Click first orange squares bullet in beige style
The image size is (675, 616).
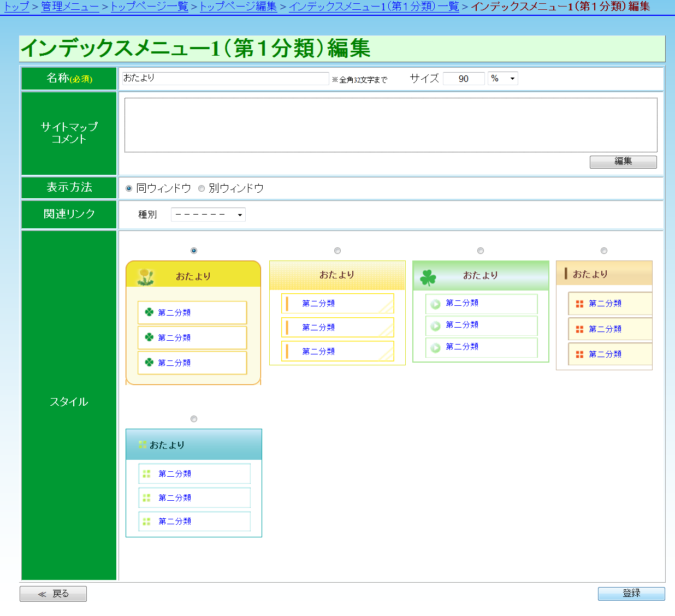coord(579,304)
